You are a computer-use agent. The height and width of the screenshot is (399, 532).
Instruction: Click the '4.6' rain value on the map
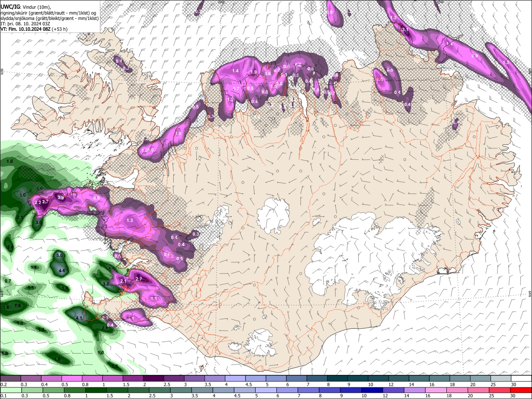pyautogui.click(x=62, y=271)
